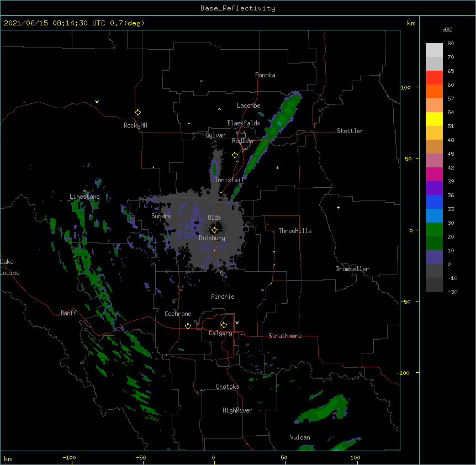
Task: Click the Blackfalds label
Action: pyautogui.click(x=244, y=123)
